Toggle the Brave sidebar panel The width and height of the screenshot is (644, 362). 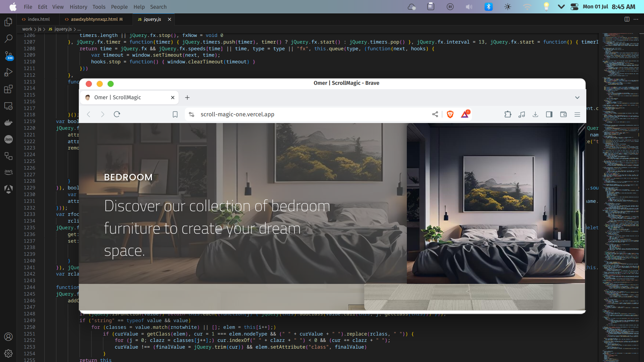coord(549,115)
